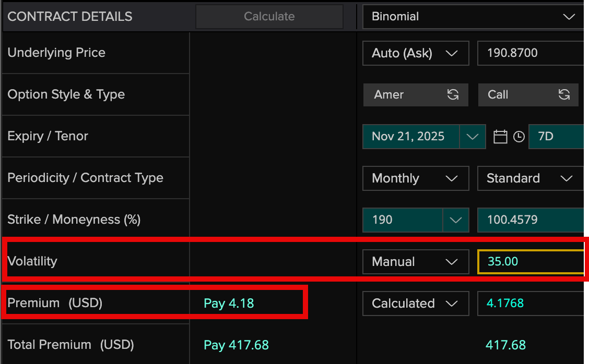Click swap icon on the Call button
The height and width of the screenshot is (364, 589).
coord(564,94)
